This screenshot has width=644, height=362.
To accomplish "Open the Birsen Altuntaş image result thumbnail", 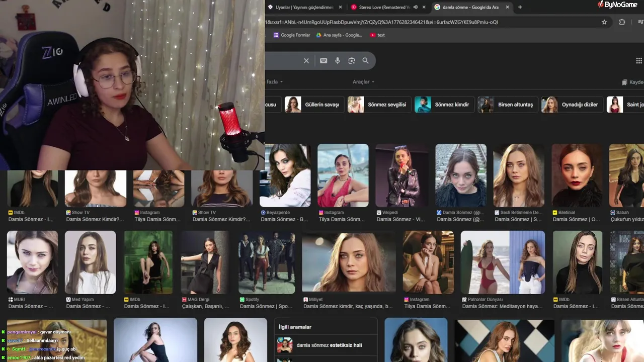I will 627,262.
